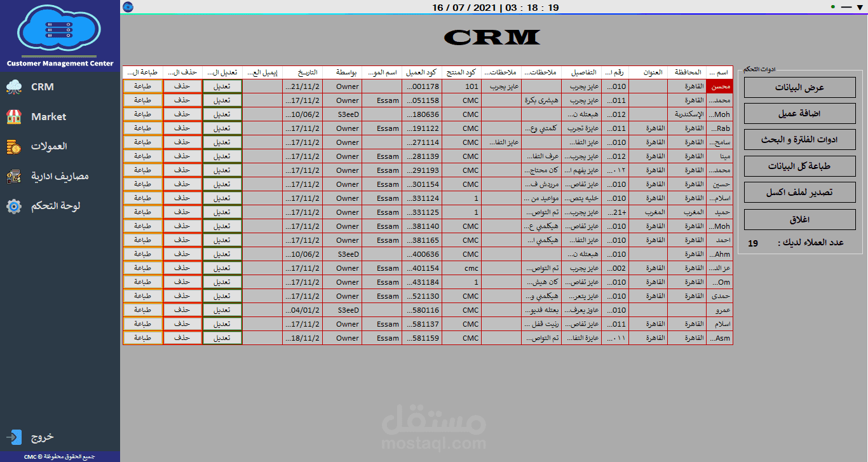868x462 pixels.
Task: Open ادوات الفلترة و البحث tools
Action: 799,140
